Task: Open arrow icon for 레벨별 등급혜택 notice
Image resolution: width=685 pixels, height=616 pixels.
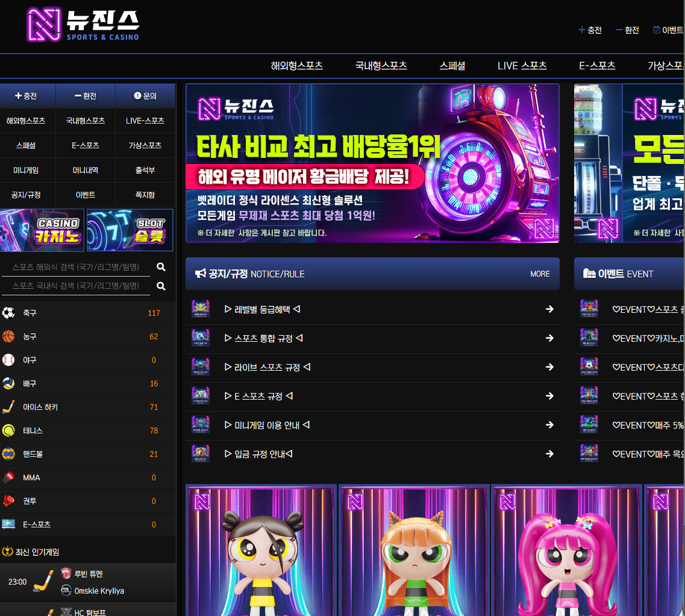Action: tap(549, 309)
